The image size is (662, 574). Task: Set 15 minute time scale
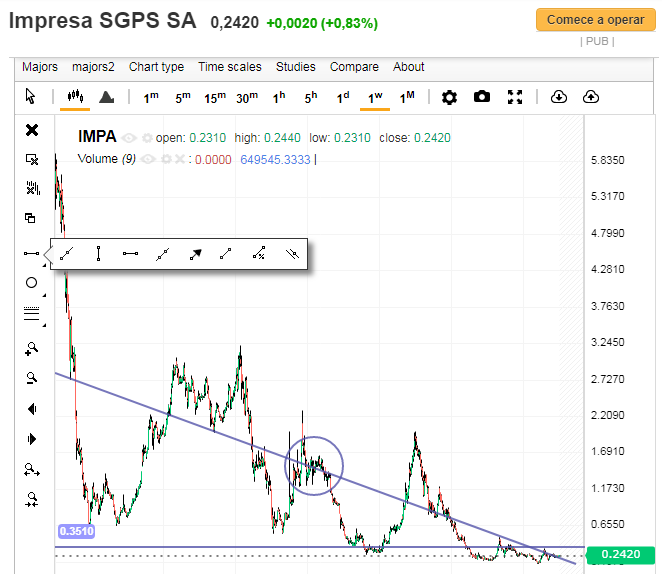click(215, 97)
